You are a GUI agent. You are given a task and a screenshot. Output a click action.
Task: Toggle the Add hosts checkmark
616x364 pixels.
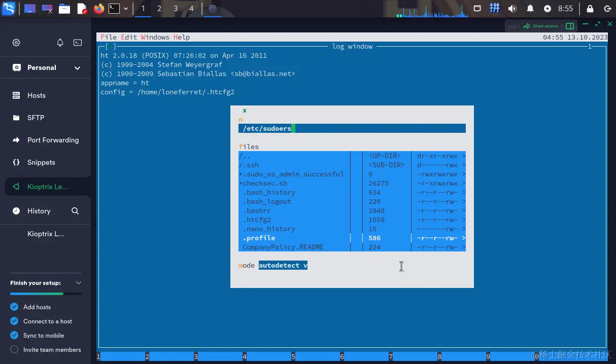(14, 307)
